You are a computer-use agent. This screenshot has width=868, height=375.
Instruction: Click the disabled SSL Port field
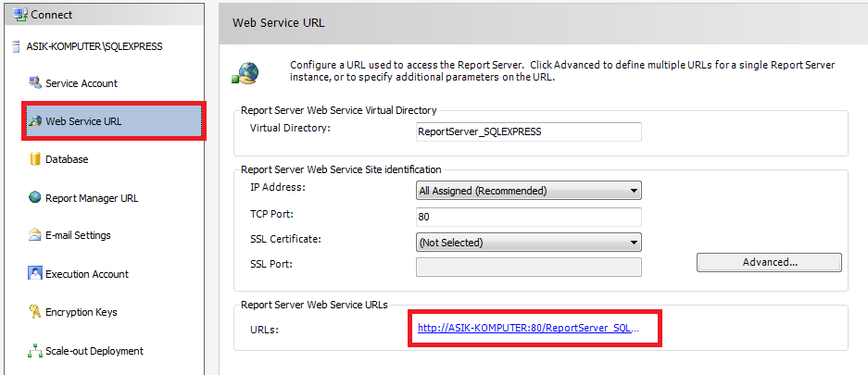pyautogui.click(x=529, y=268)
